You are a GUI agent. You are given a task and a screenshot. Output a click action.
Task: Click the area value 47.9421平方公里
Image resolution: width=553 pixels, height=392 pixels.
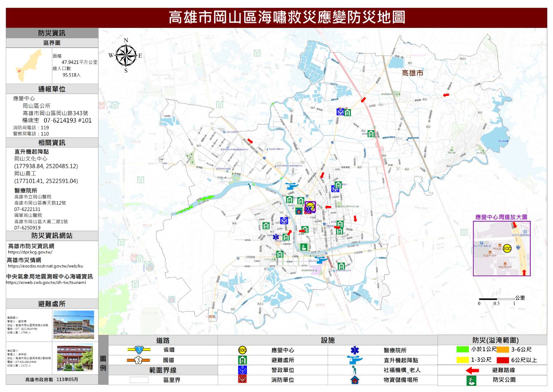click(x=79, y=62)
